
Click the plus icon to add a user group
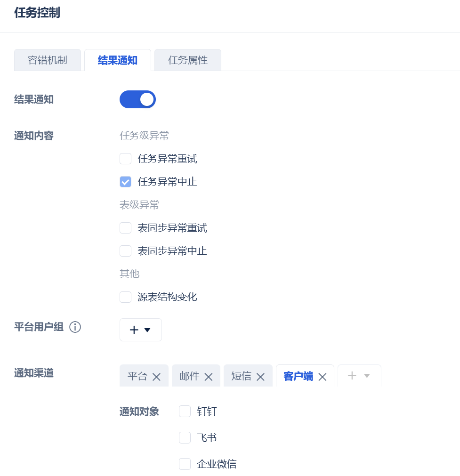(x=134, y=330)
